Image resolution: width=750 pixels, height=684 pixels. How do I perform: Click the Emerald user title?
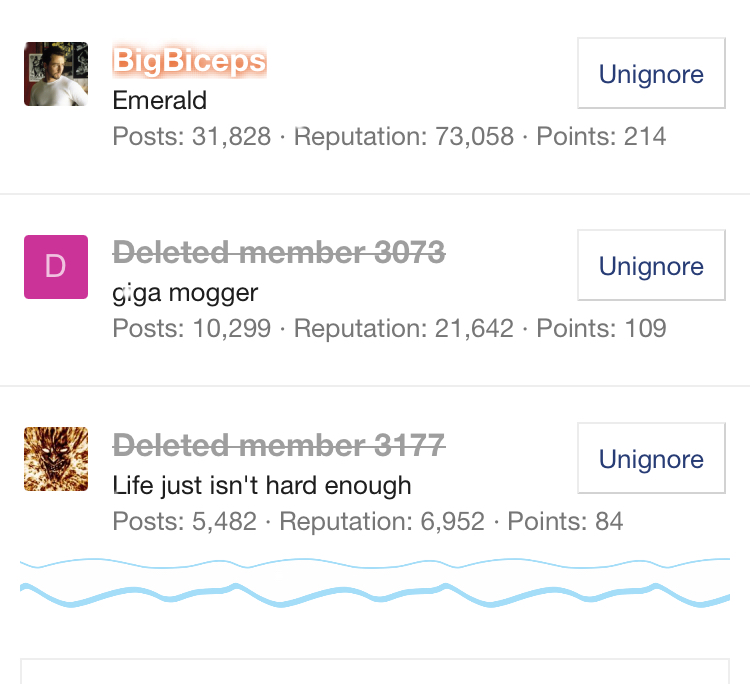click(160, 100)
